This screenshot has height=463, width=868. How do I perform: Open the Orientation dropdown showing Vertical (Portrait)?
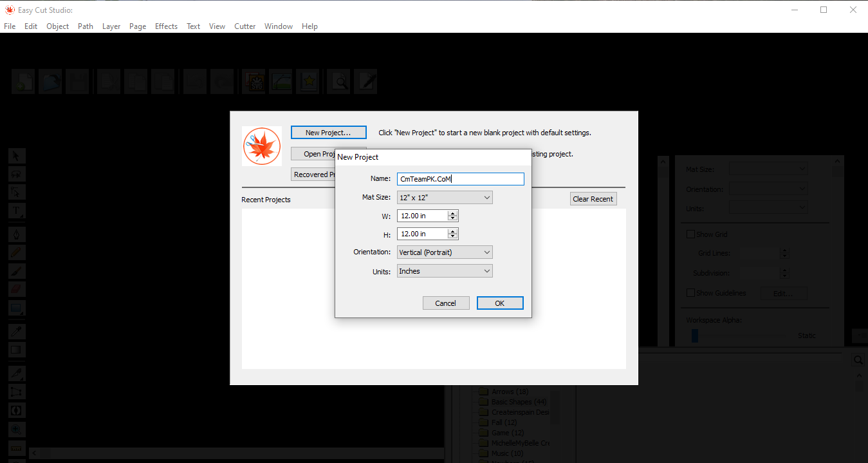coord(445,252)
